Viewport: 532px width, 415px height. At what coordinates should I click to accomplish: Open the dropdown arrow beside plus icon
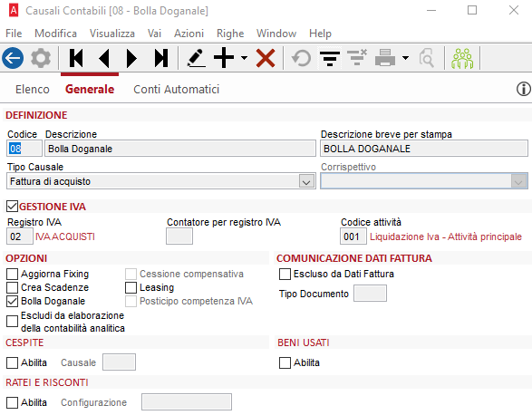244,58
